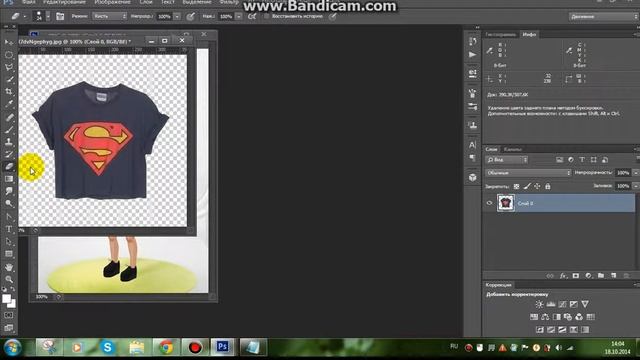The width and height of the screenshot is (640, 360).
Task: Select the Hand tool
Action: 9,267
